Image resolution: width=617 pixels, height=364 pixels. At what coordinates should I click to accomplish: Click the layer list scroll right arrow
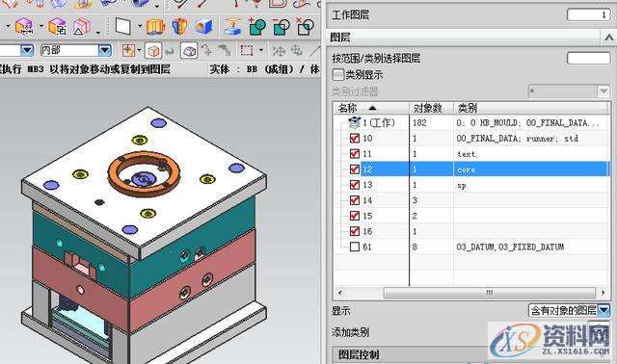point(604,293)
